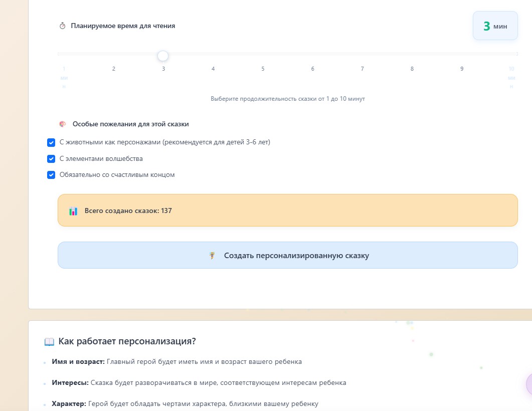Click the 'Как работает персонализация?' heading
This screenshot has height=411, width=532.
point(127,341)
